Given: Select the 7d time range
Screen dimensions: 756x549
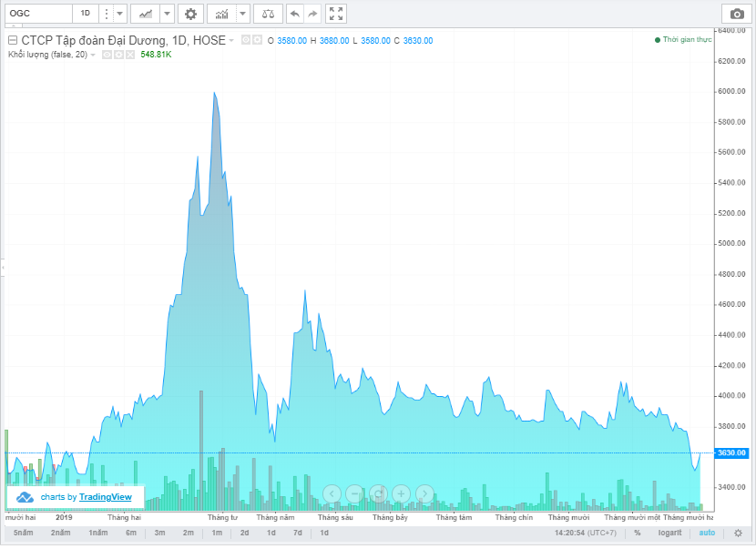Looking at the screenshot, I should 298,533.
